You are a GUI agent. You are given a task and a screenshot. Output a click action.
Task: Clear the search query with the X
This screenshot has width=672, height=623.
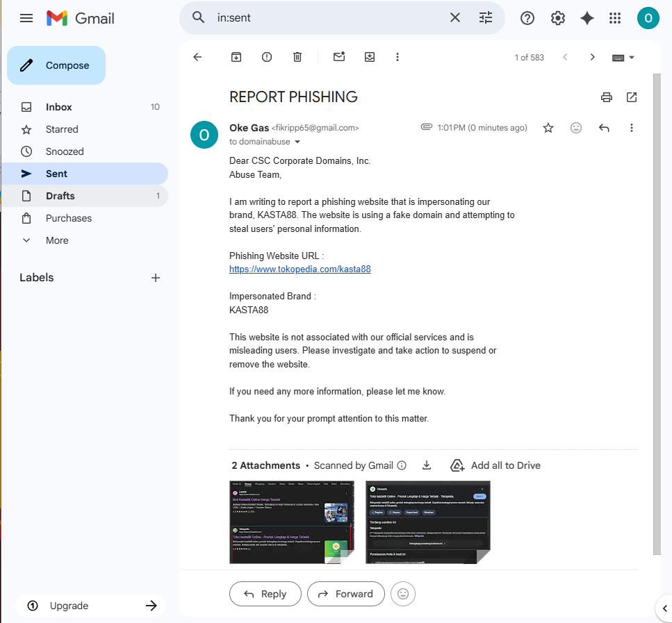coord(454,17)
